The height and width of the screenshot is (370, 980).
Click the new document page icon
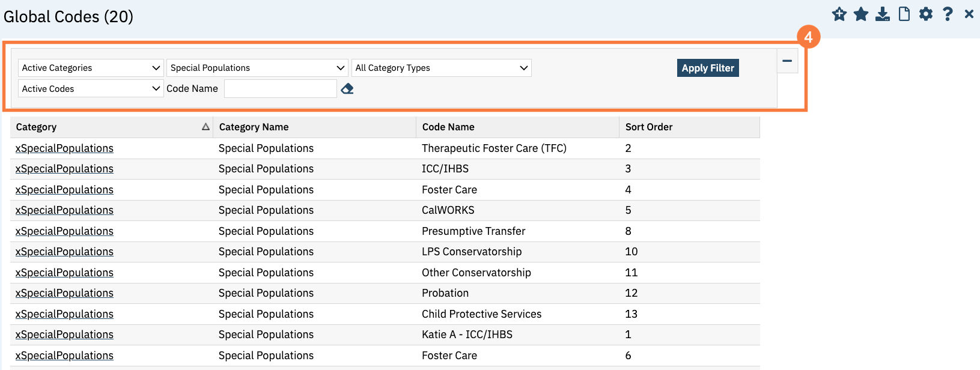(904, 14)
